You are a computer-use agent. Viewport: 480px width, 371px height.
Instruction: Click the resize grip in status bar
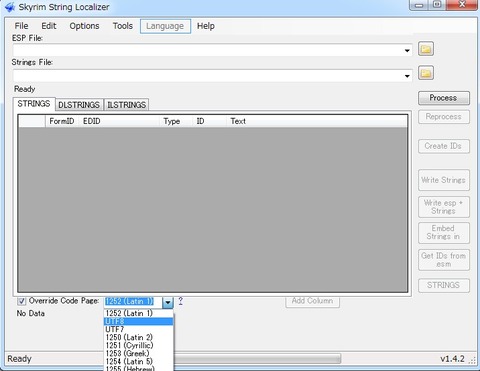pyautogui.click(x=472, y=360)
